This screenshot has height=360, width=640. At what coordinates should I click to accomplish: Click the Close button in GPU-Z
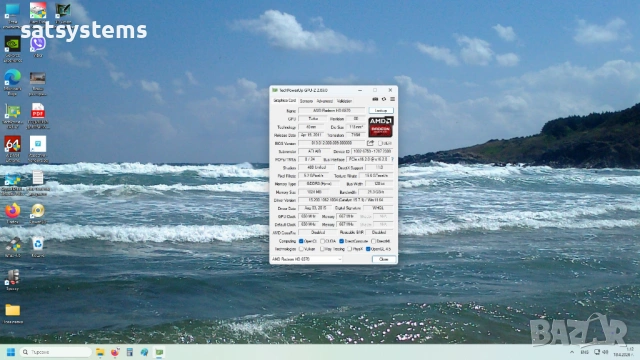coord(384,259)
